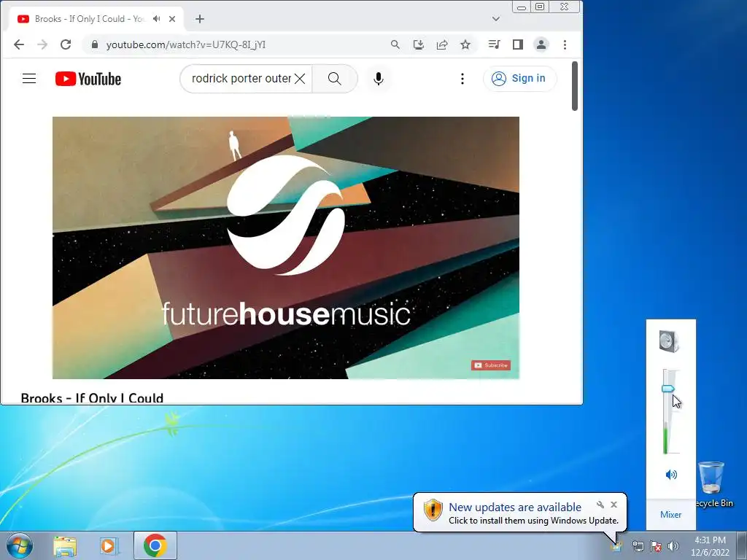Open a new tab with the plus button
The height and width of the screenshot is (560, 747).
click(x=200, y=19)
